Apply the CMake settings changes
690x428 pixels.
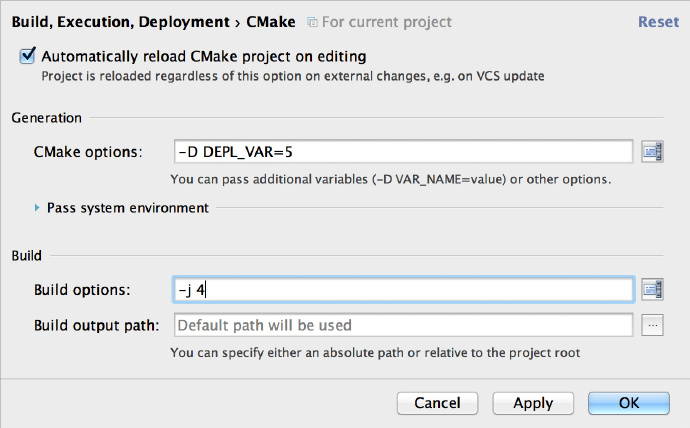[533, 403]
